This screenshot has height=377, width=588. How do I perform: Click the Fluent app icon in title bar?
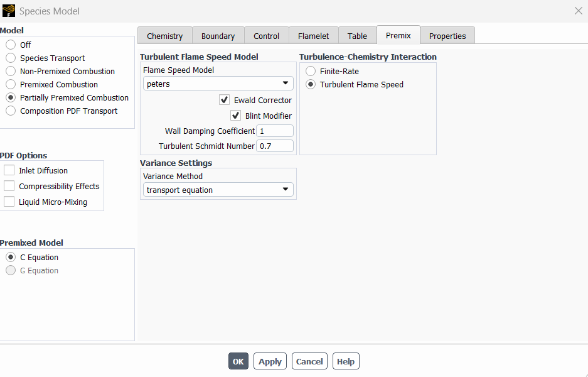point(9,11)
